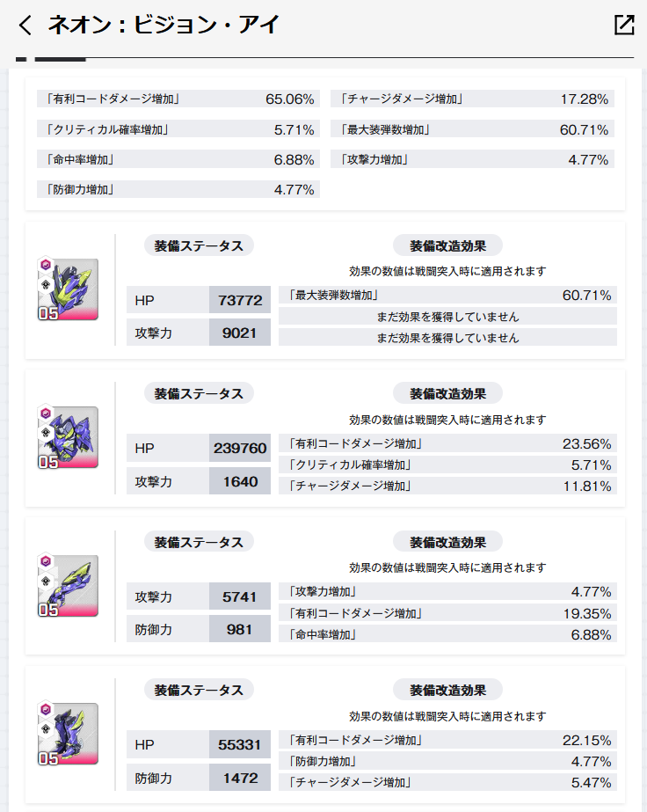The height and width of the screenshot is (812, 647).
Task: Open the external share icon at top right
Action: click(624, 25)
